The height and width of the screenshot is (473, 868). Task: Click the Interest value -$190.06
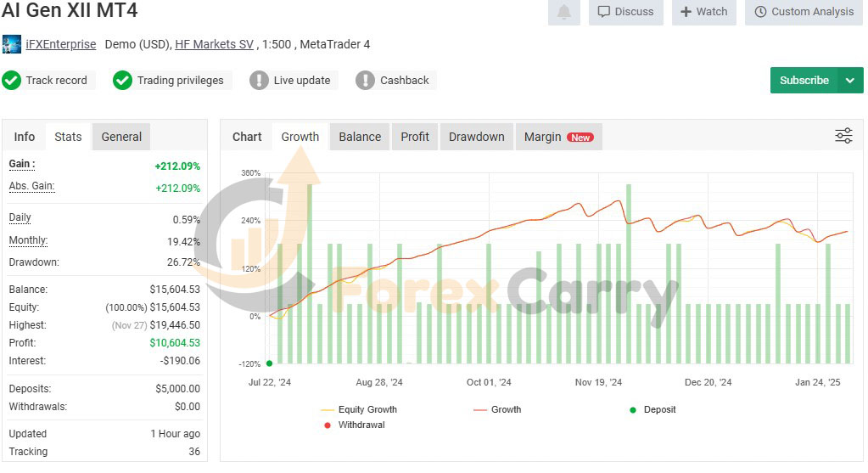coord(180,361)
